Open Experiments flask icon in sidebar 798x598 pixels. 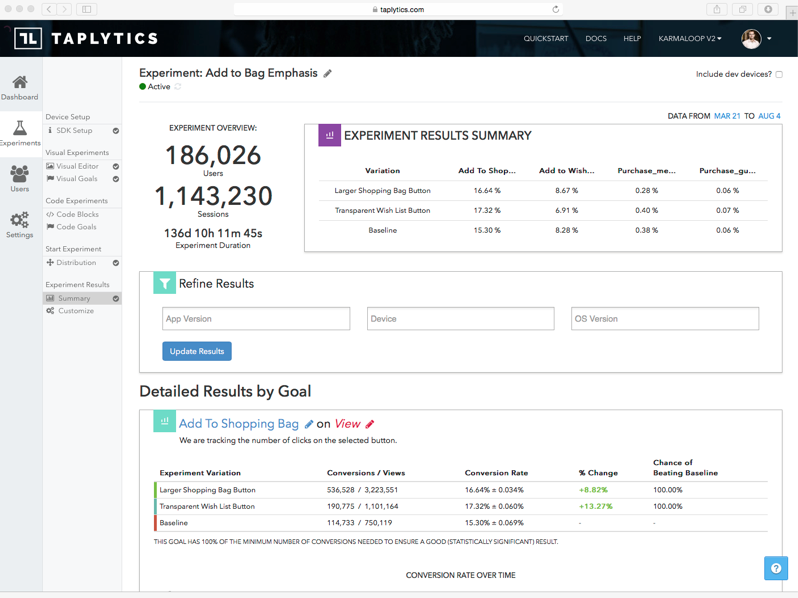click(x=20, y=127)
